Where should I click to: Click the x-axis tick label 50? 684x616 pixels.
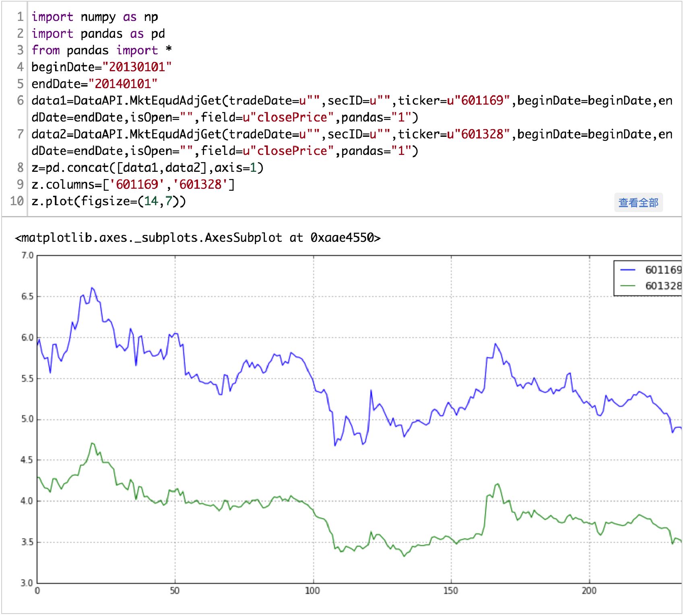click(175, 591)
